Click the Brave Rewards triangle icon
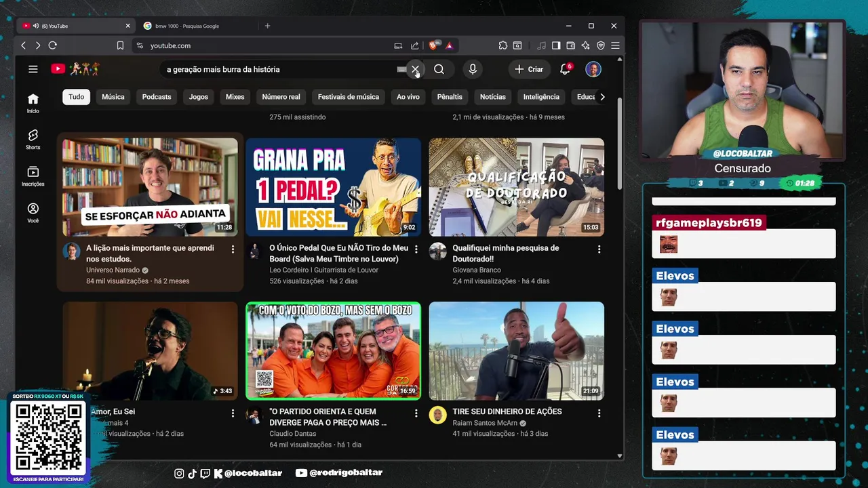 coord(449,45)
